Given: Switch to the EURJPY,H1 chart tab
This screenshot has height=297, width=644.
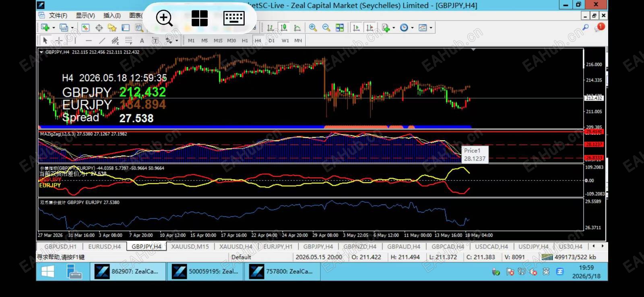Looking at the screenshot, I should click(x=278, y=246).
